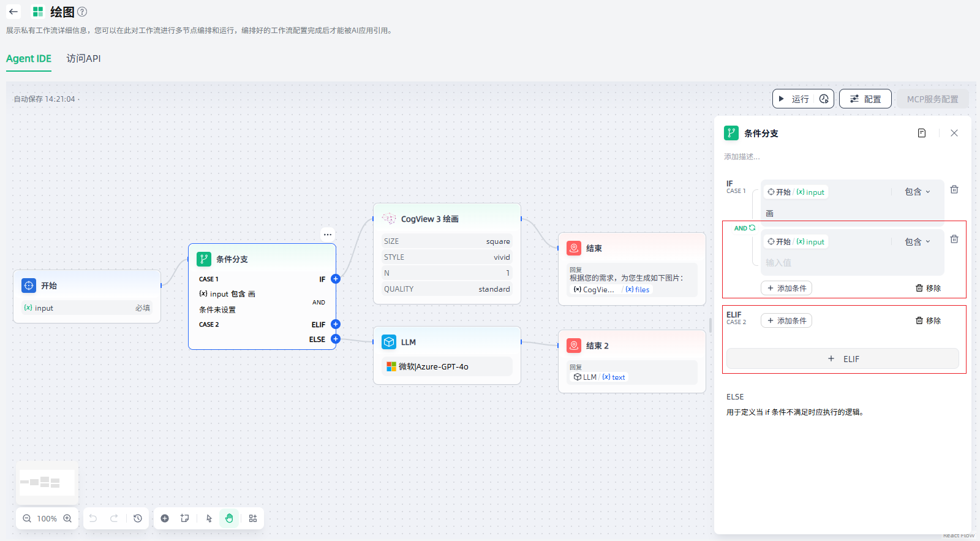
Task: Open first condition's 包含 operator dropdown
Action: 917,192
